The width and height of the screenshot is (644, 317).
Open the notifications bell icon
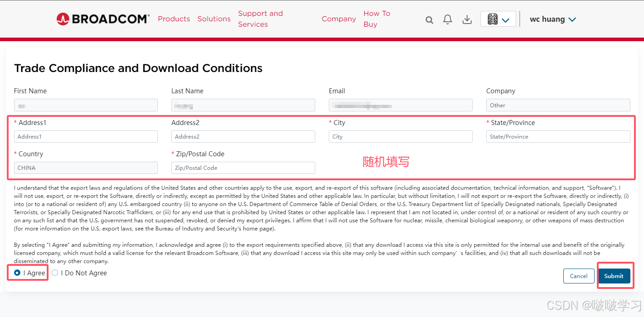[x=448, y=19]
